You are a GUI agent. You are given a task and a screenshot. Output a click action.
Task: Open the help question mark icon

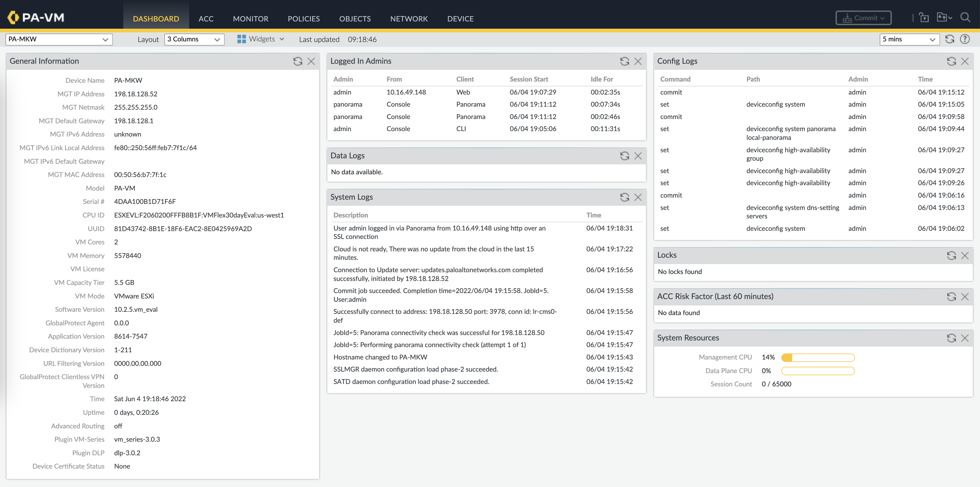[965, 39]
